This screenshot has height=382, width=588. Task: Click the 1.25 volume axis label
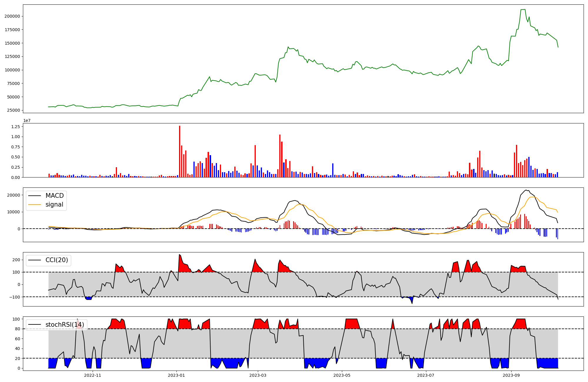click(x=15, y=127)
